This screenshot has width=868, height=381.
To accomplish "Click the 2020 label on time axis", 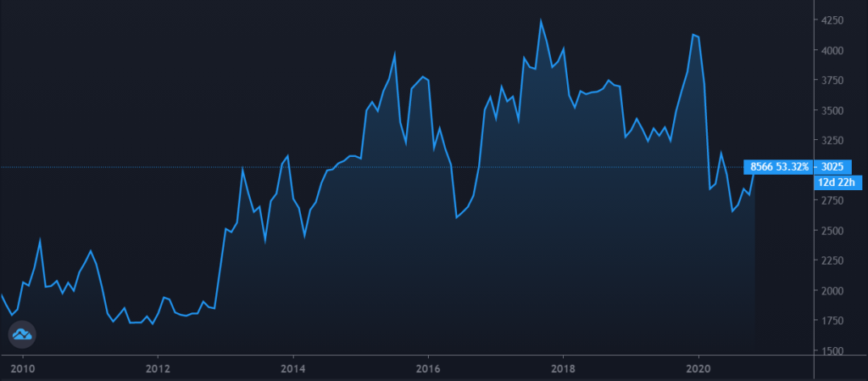I will pos(698,367).
